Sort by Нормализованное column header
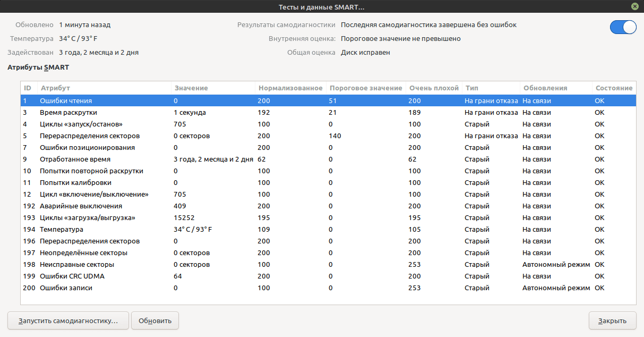This screenshot has width=644, height=337. [290, 88]
